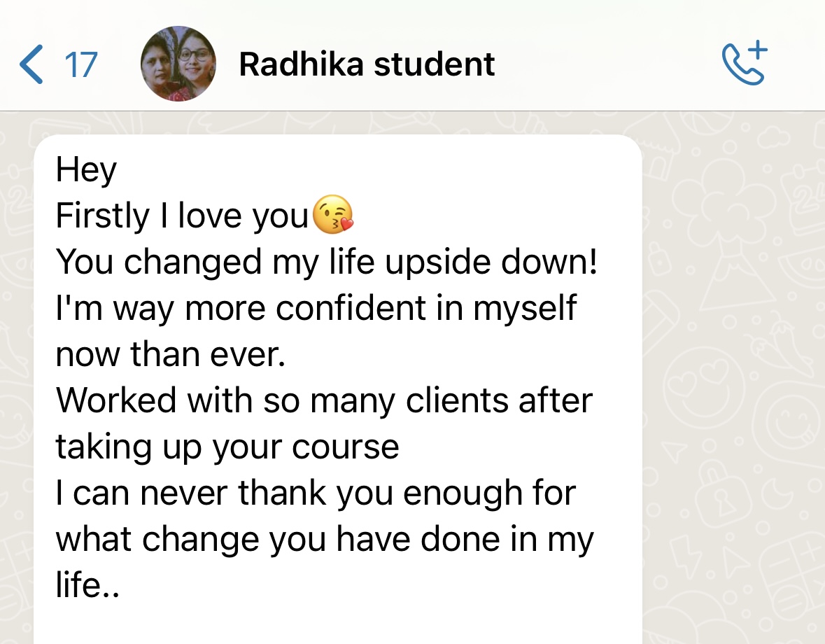Screen dimensions: 825x644
Task: Click "Worked with so many clients after" line
Action: (324, 400)
